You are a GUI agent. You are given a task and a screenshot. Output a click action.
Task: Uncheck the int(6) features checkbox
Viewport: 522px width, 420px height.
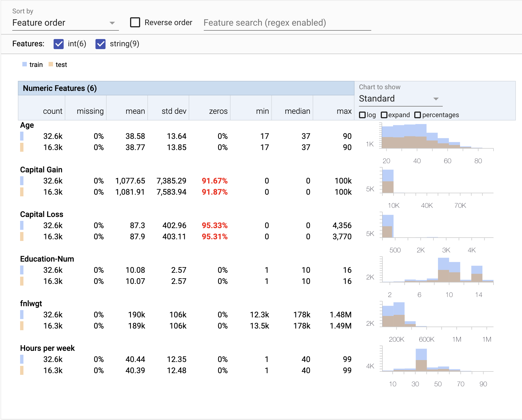59,44
